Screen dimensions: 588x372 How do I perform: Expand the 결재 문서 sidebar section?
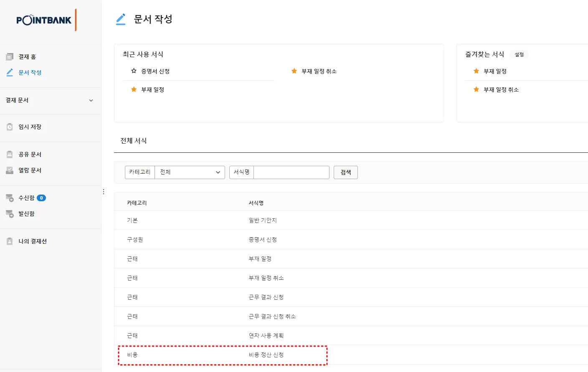tap(50, 100)
